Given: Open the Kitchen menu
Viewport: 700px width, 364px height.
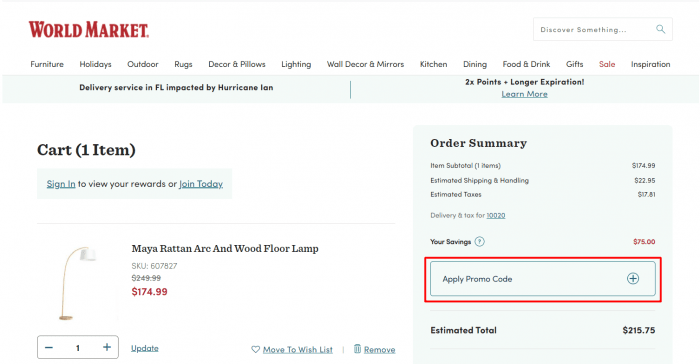Looking at the screenshot, I should tap(433, 64).
